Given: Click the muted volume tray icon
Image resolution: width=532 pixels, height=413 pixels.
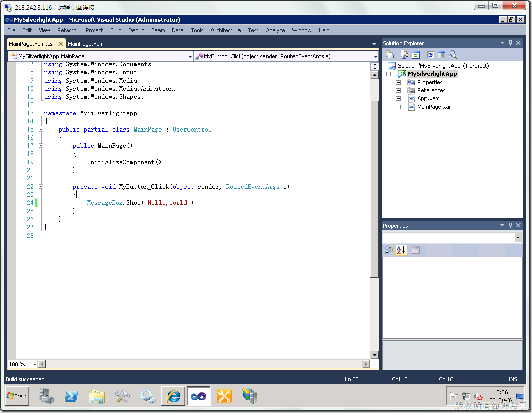Looking at the screenshot, I should pyautogui.click(x=478, y=396).
